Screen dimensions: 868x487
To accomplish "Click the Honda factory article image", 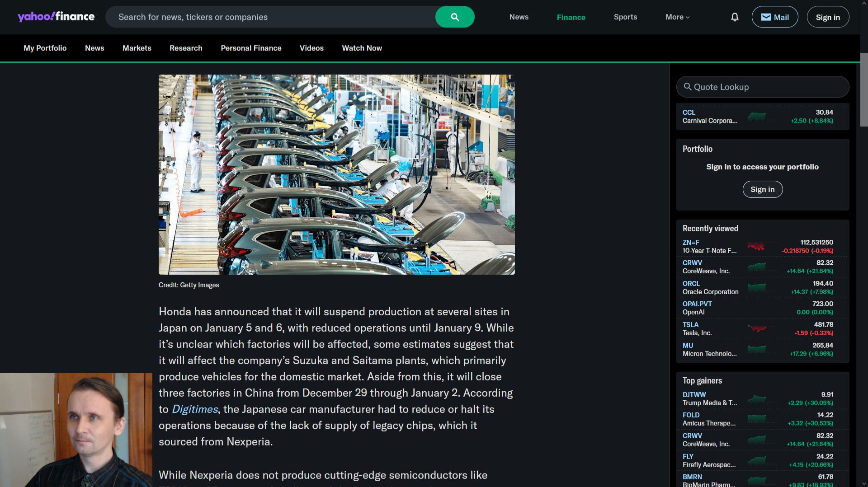I will click(336, 174).
